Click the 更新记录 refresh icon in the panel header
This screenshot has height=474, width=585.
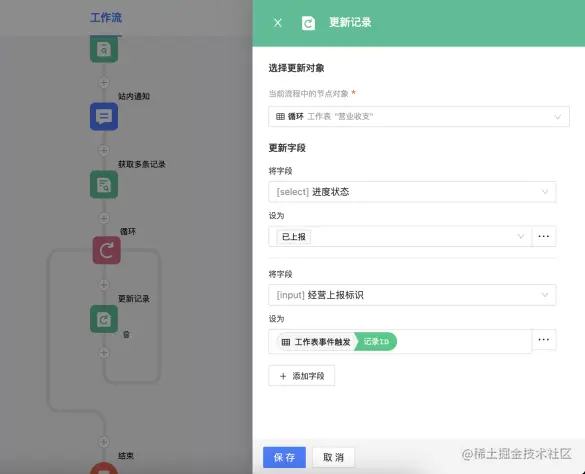308,23
